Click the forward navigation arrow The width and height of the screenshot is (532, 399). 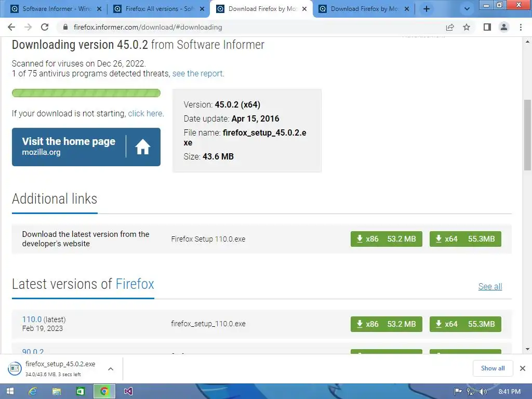tap(28, 27)
